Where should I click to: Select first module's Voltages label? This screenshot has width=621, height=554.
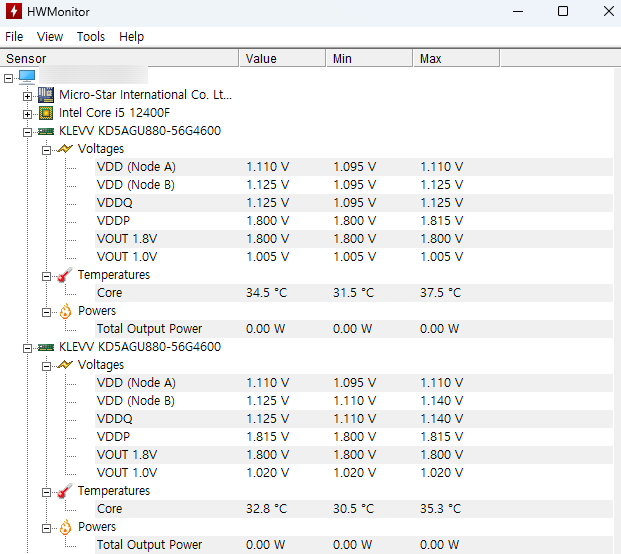tap(101, 149)
